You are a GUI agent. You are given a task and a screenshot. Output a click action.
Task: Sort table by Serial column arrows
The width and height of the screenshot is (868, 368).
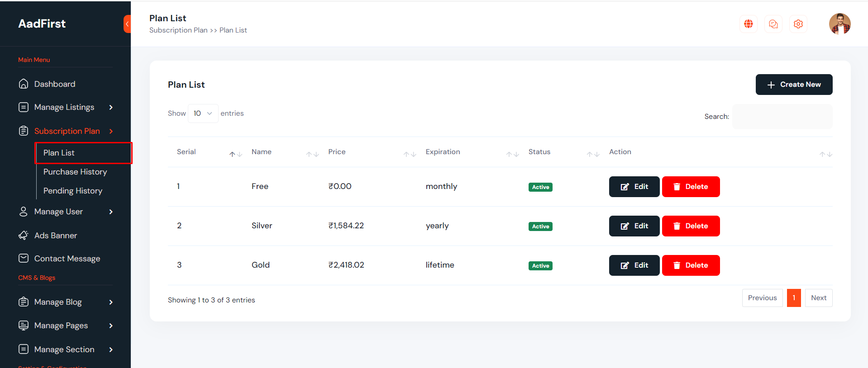point(235,154)
